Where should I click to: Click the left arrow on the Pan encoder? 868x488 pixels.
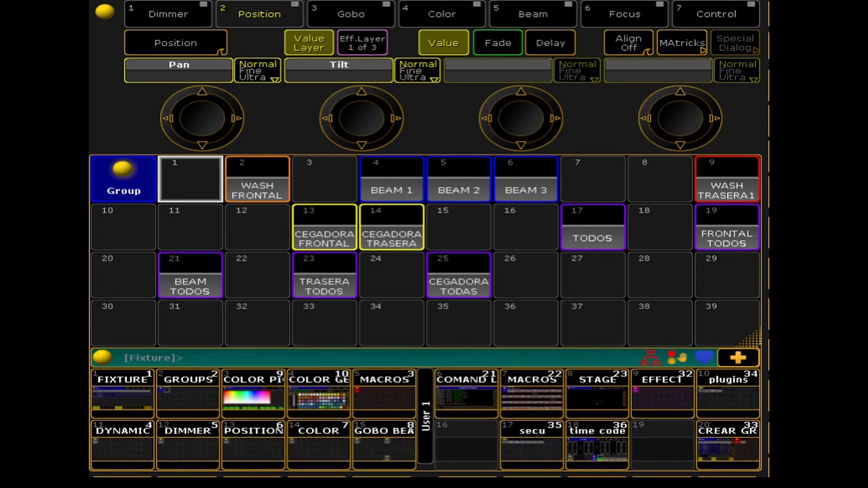point(167,118)
